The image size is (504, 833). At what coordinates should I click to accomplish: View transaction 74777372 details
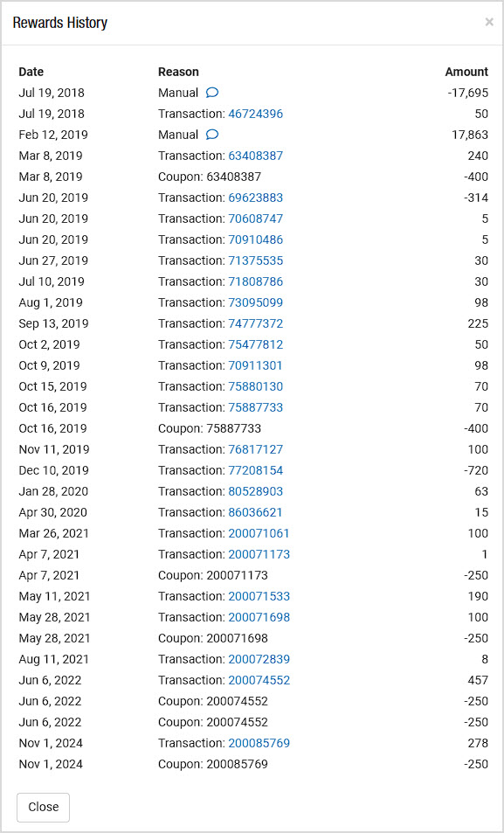tap(255, 323)
